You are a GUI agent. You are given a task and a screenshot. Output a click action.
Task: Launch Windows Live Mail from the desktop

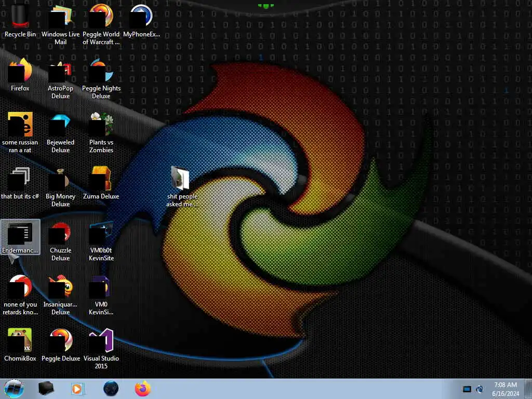(x=60, y=25)
